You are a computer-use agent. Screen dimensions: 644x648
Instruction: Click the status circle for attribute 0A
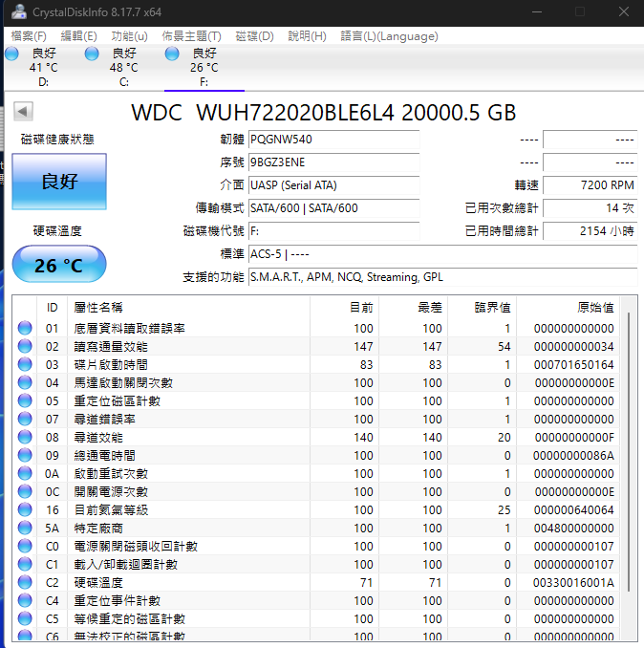coord(25,473)
